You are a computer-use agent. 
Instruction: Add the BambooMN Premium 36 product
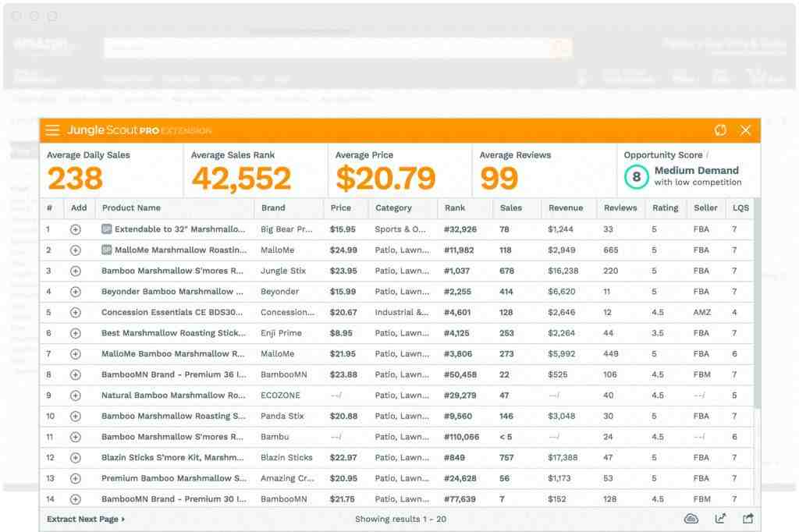pyautogui.click(x=76, y=374)
